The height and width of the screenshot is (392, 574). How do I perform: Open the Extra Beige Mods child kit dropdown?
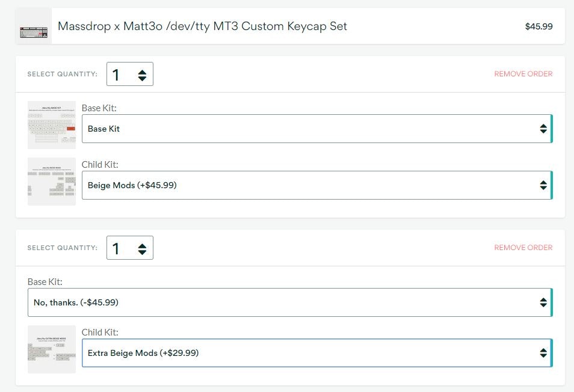316,353
